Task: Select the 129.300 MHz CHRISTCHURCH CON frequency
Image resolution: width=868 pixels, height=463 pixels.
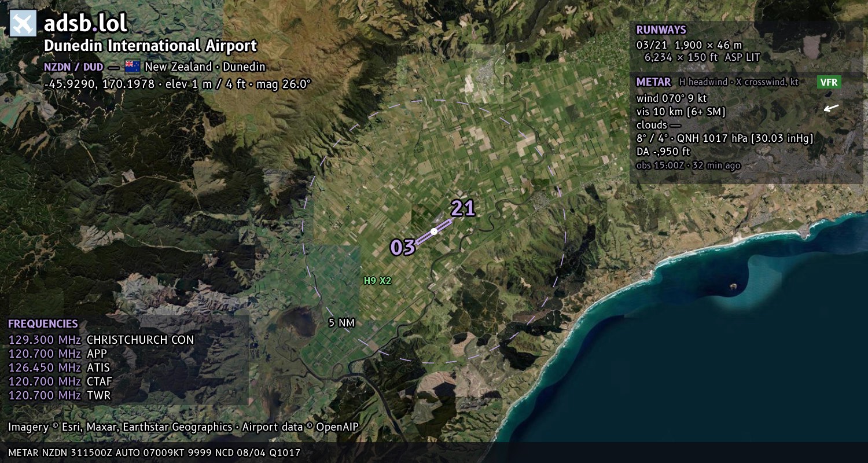Action: (x=101, y=340)
